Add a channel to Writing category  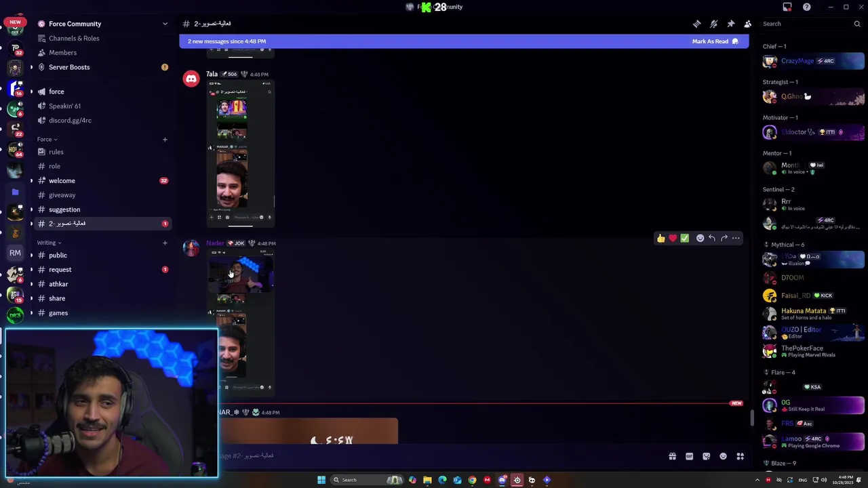[164, 243]
